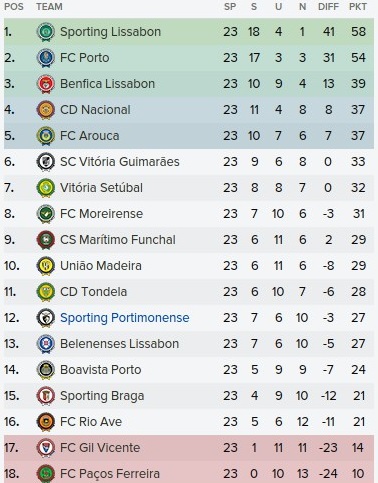Screen dimensions: 378x483
Task: Select the CD Nacional club logo
Action: [46, 110]
